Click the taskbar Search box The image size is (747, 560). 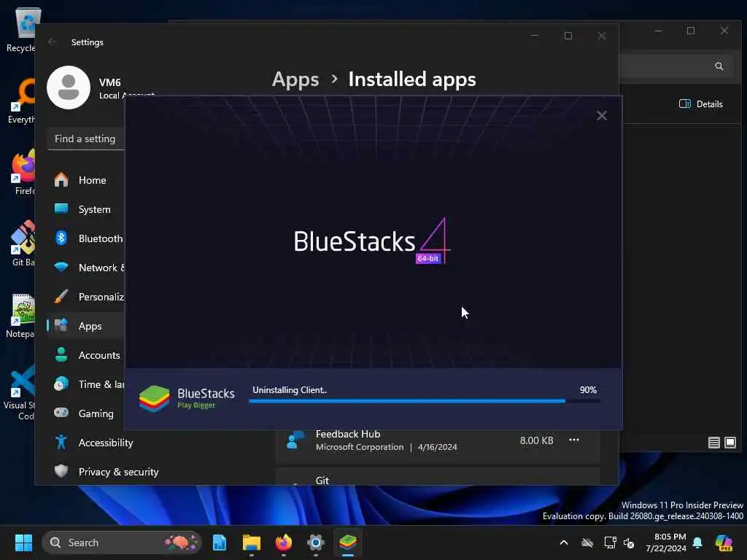(x=122, y=542)
